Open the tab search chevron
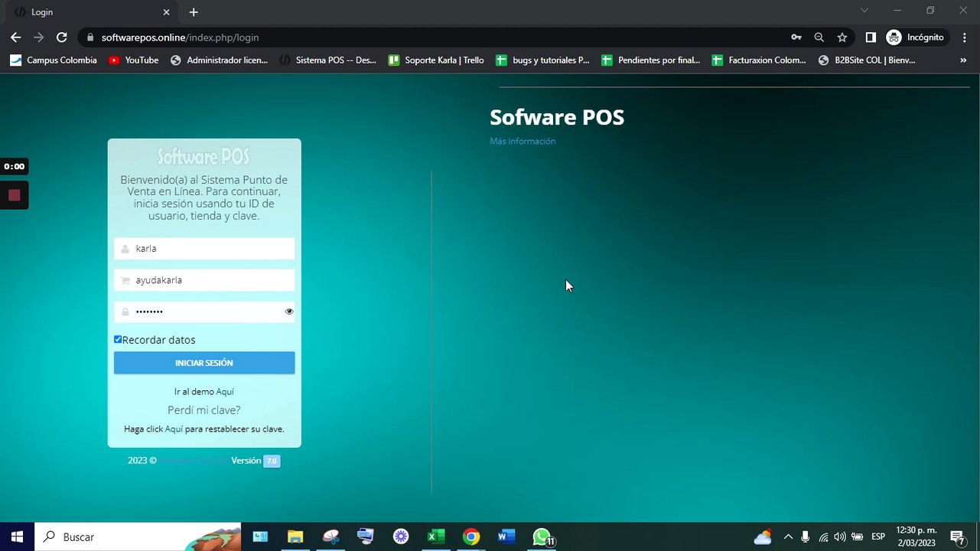Screen dimensions: 980x551 coord(864,11)
